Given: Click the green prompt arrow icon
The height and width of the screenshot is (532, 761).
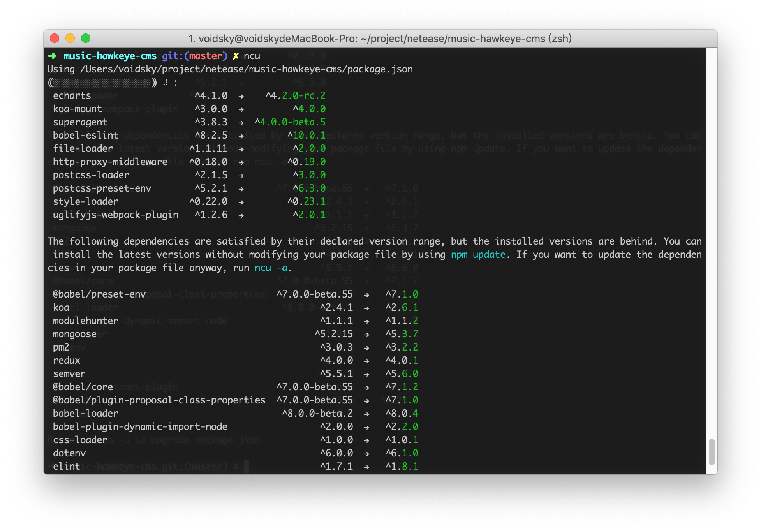Looking at the screenshot, I should point(52,56).
